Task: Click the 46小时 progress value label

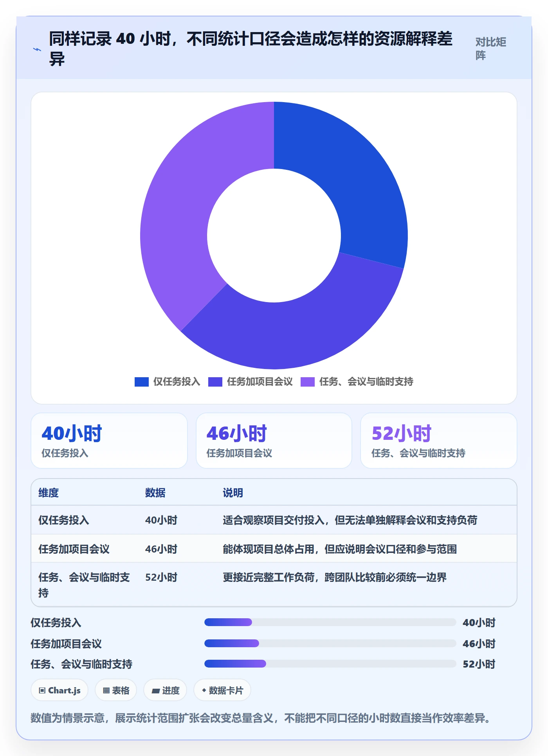Action: coord(479,644)
